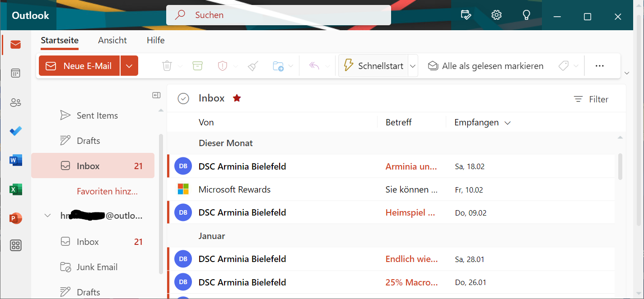Open email with subject 25% Macro...
The image size is (644, 299).
click(x=411, y=282)
